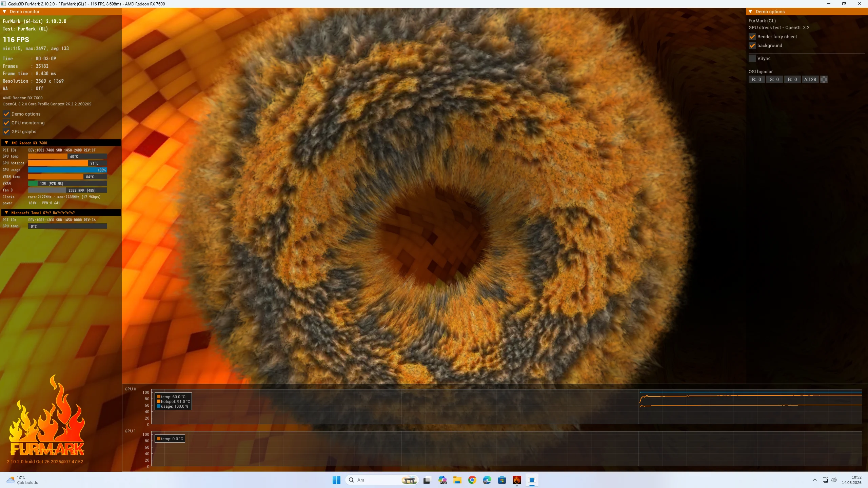
Task: Collapse the Demo options panel header
Action: click(750, 12)
